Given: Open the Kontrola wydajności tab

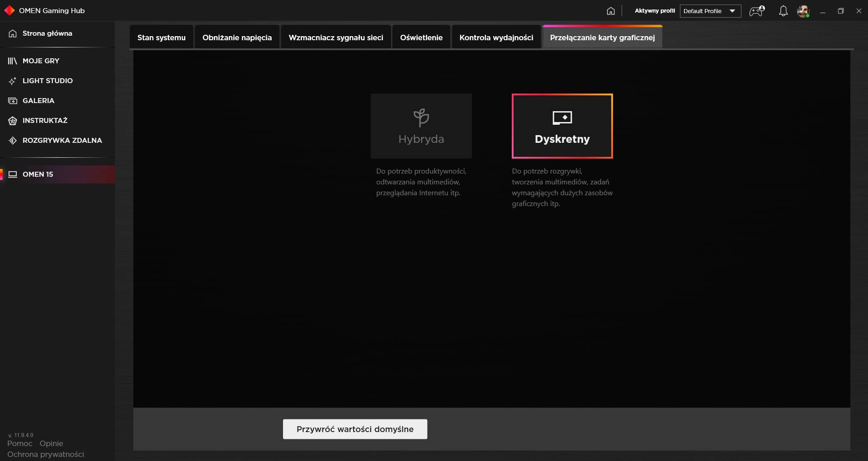Looking at the screenshot, I should pyautogui.click(x=496, y=38).
